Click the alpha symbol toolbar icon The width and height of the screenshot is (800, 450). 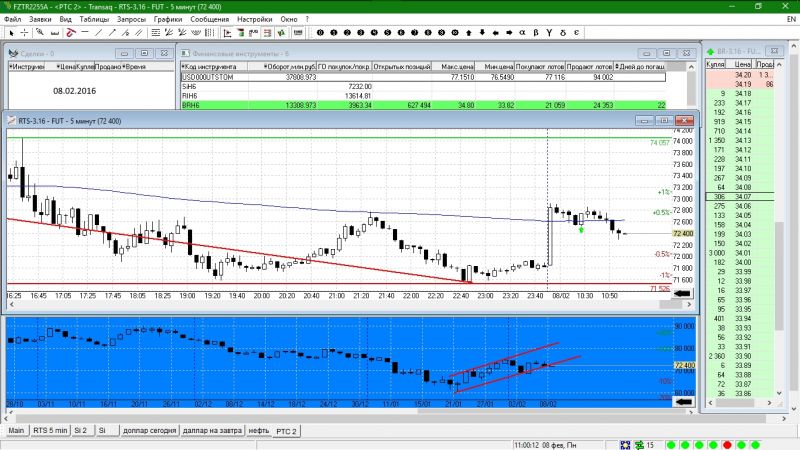pyautogui.click(x=522, y=33)
